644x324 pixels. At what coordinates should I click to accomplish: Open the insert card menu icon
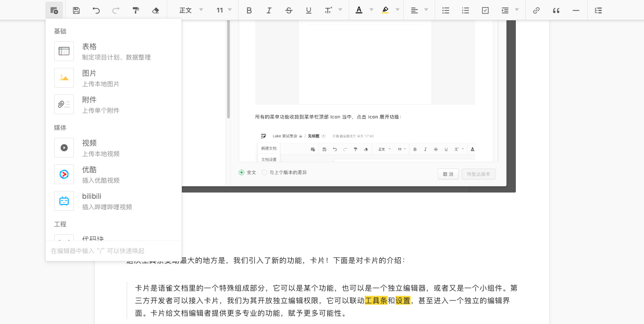[54, 10]
